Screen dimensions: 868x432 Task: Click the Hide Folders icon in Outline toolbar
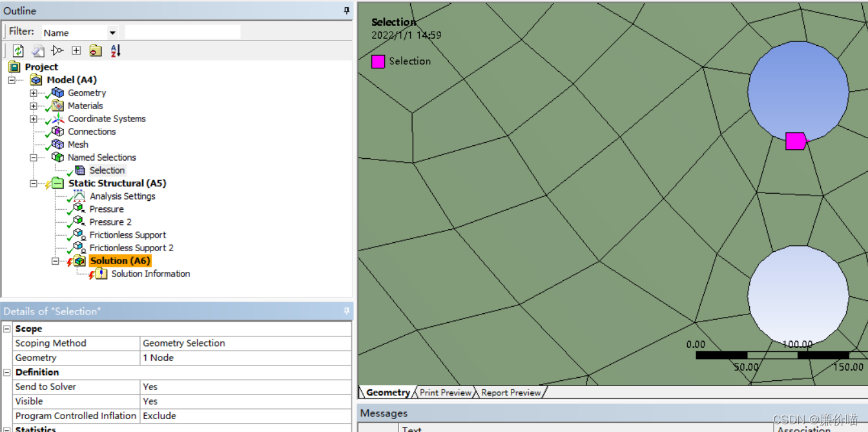(96, 50)
